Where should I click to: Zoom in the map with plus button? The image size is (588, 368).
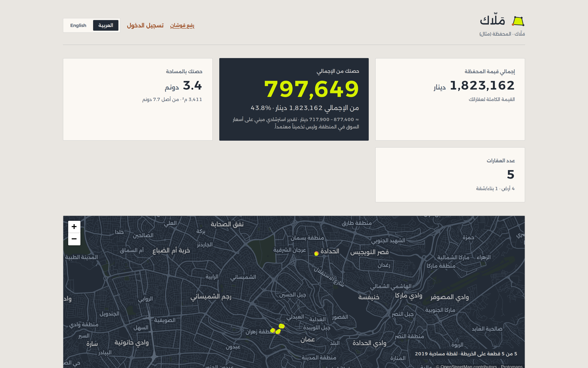click(x=74, y=227)
